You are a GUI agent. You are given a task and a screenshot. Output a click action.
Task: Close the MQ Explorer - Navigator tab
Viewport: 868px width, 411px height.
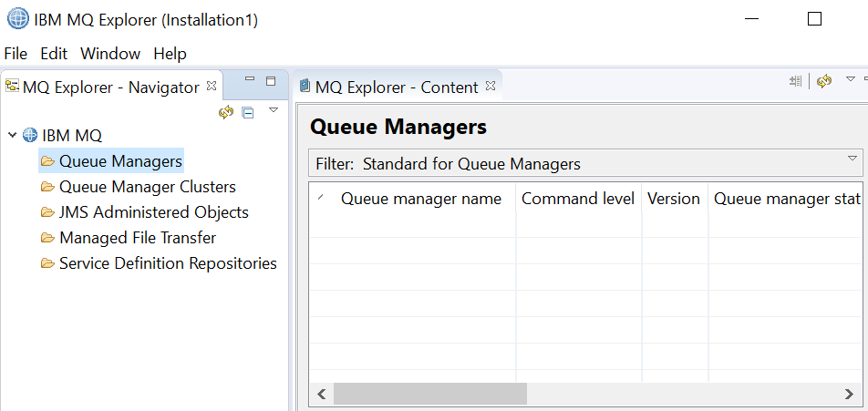pyautogui.click(x=211, y=86)
